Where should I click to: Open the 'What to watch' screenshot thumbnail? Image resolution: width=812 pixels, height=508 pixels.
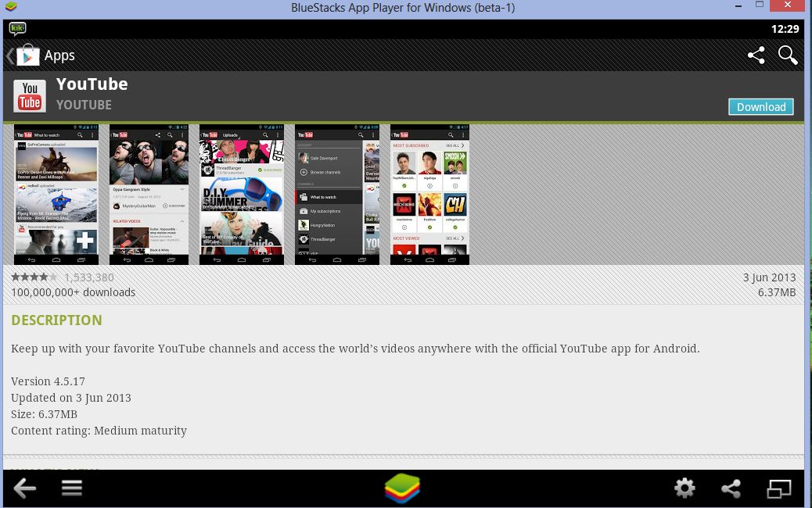click(56, 195)
